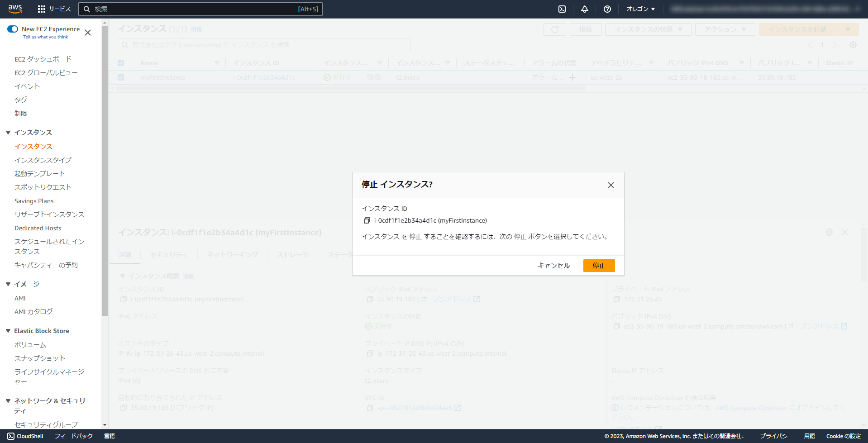Image resolution: width=868 pixels, height=443 pixels.
Task: Open the AWS services grid menu
Action: 43,9
